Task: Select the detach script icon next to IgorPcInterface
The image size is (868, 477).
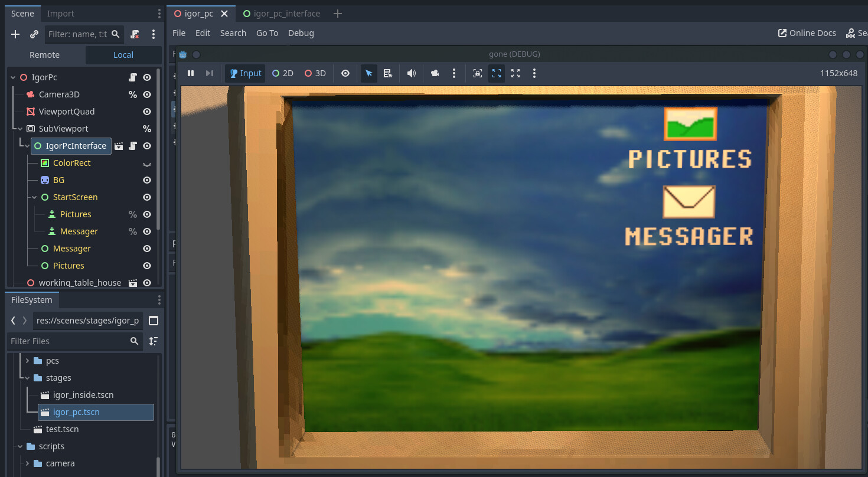Action: pyautogui.click(x=133, y=146)
